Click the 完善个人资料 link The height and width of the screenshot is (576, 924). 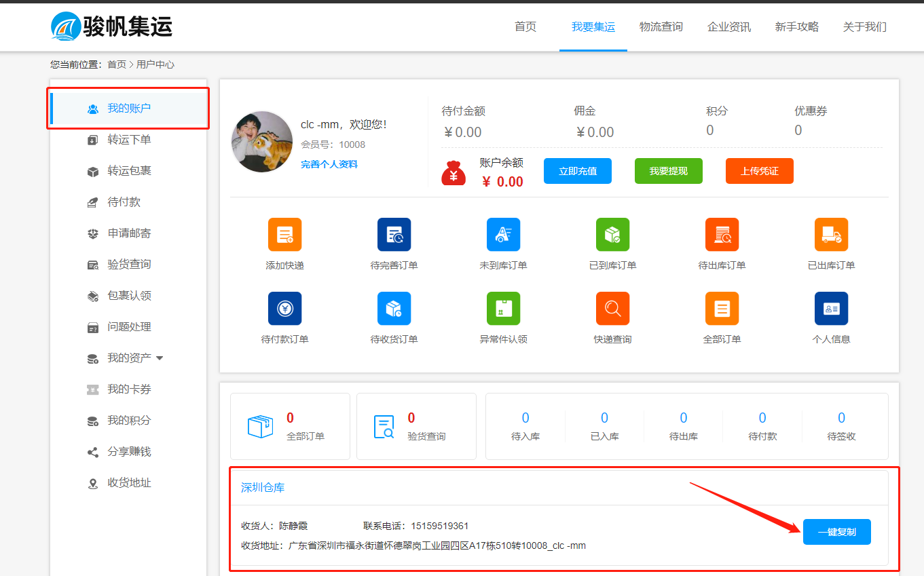pos(329,164)
